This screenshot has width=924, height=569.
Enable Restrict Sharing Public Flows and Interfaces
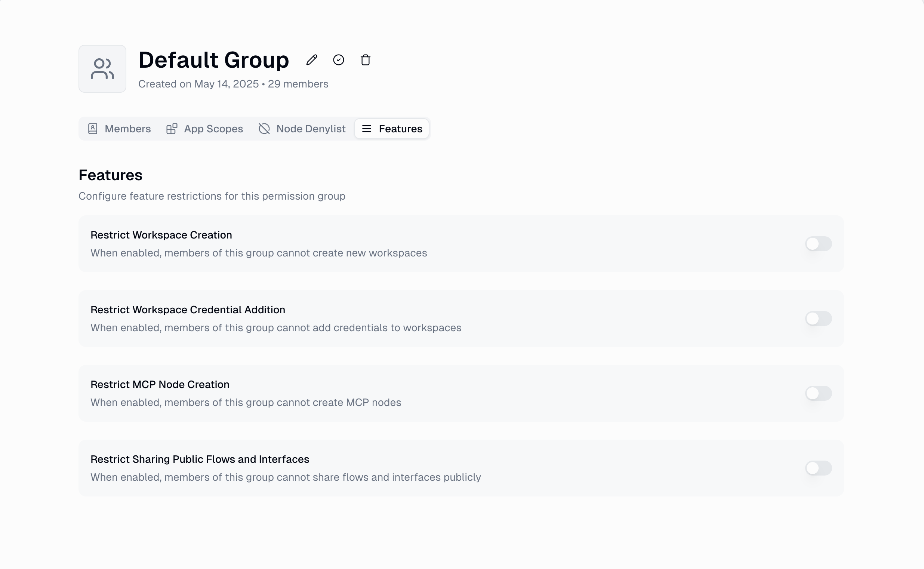818,468
